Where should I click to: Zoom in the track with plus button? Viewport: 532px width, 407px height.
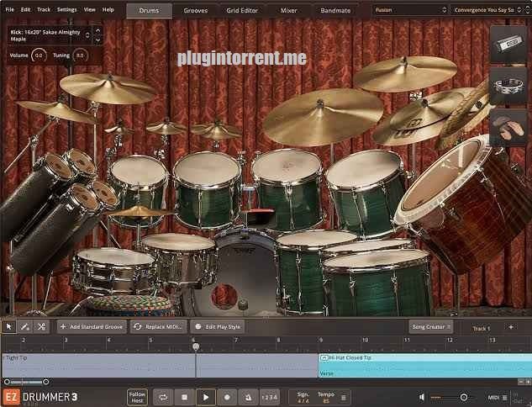point(529,382)
